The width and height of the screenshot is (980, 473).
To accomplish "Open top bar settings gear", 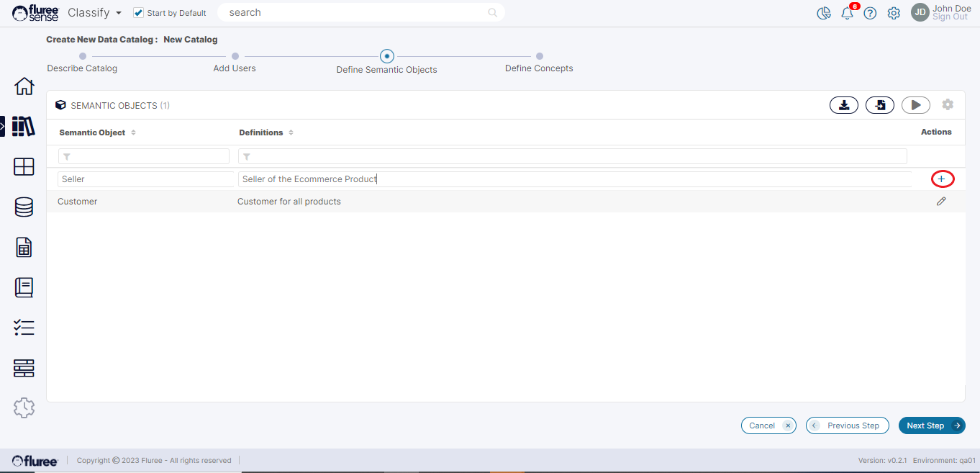I will tap(894, 13).
